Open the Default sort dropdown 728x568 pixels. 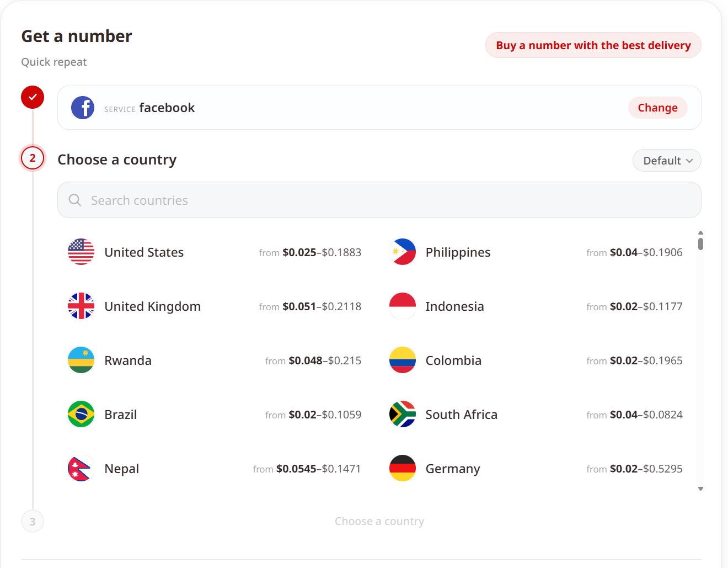tap(667, 161)
